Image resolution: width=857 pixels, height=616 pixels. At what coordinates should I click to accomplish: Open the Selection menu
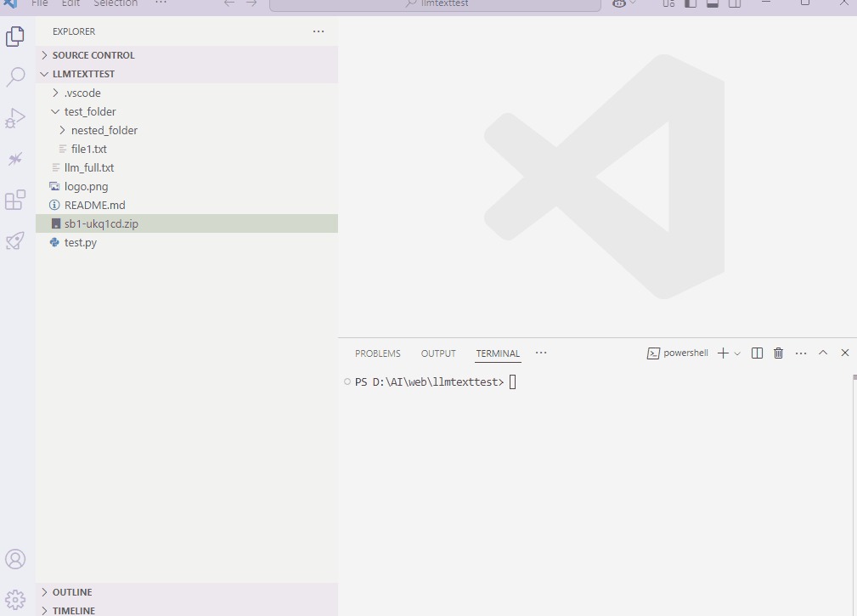(x=116, y=4)
